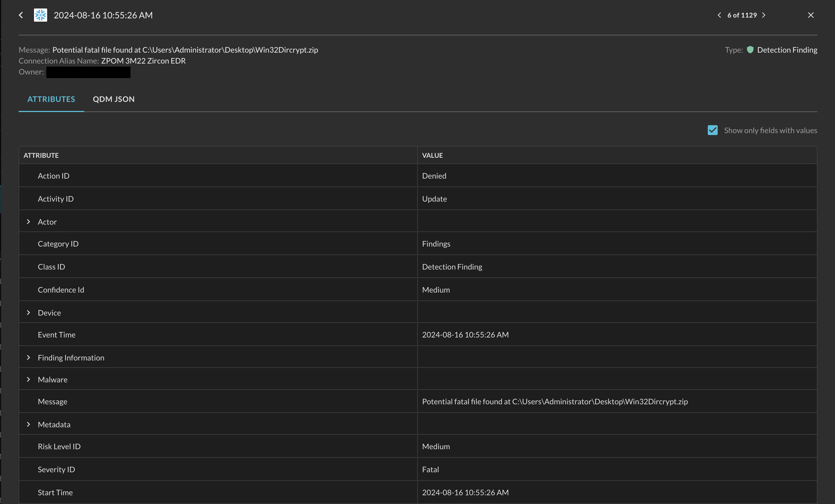Expand the Actor section

click(28, 221)
